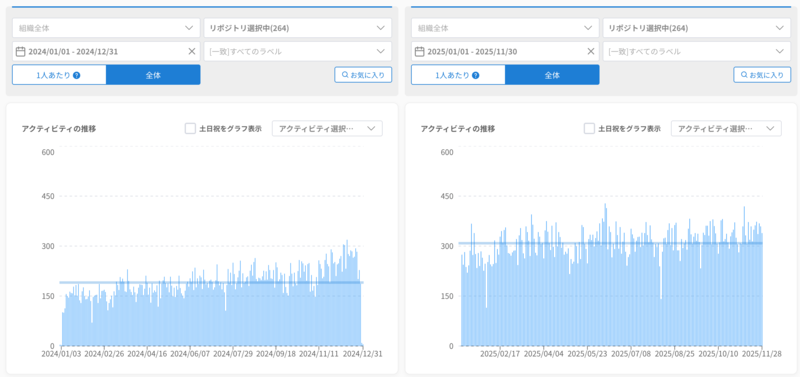Click x-axis label 2025/02/17
The height and width of the screenshot is (377, 800).
click(501, 353)
